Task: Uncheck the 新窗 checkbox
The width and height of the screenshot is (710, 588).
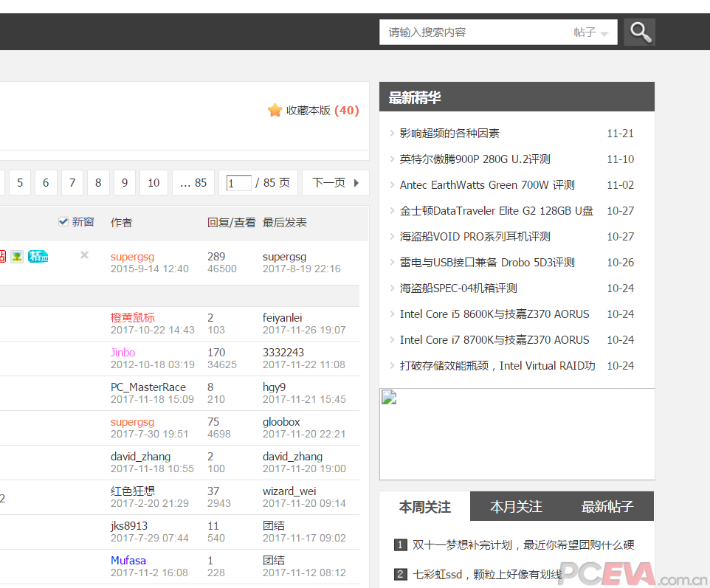Action: tap(63, 221)
